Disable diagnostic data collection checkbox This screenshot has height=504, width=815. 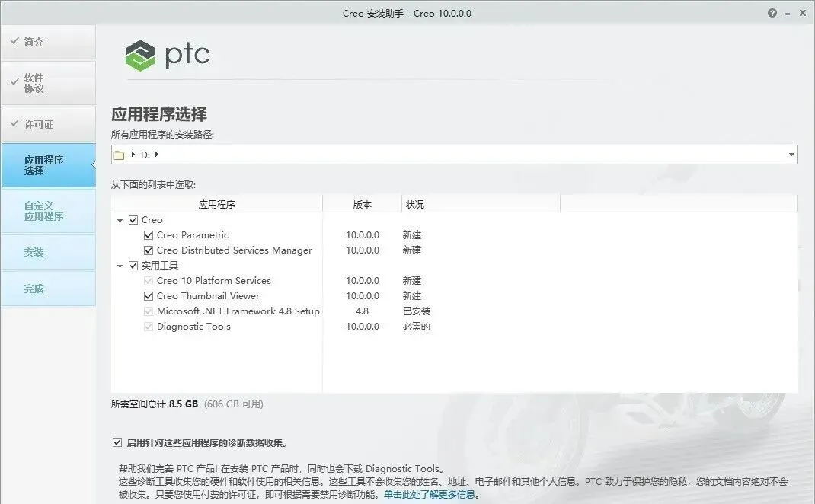click(x=117, y=442)
